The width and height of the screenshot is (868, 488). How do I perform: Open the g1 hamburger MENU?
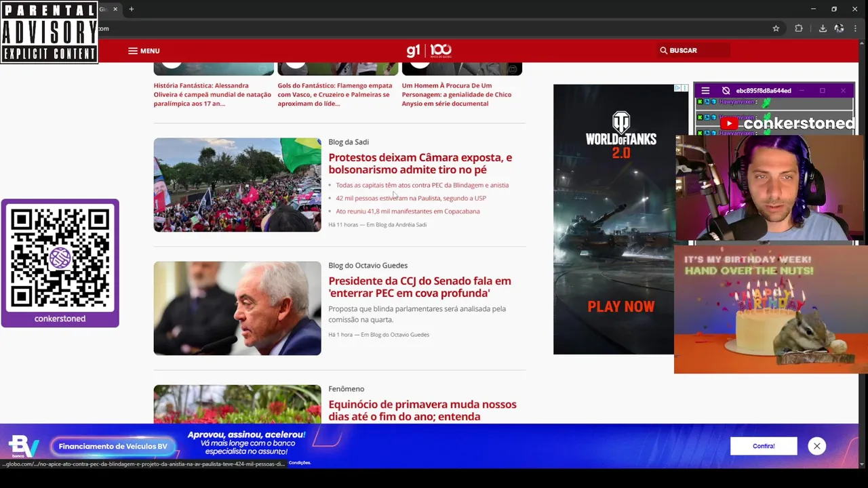[144, 51]
